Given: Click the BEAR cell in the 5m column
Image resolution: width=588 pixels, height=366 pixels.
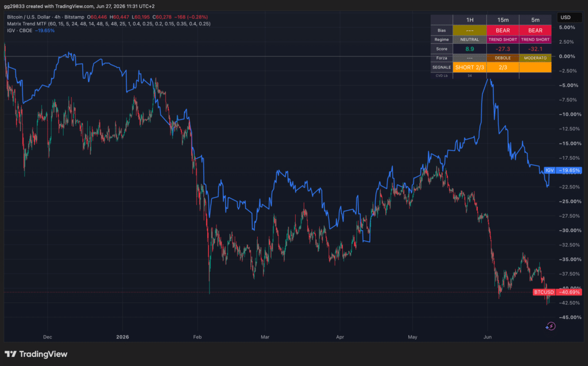Looking at the screenshot, I should pos(535,30).
